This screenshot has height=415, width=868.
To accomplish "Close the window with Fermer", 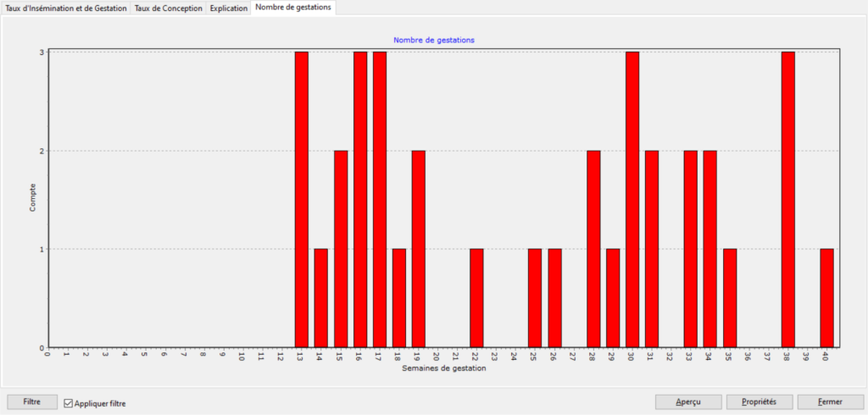I will click(830, 401).
